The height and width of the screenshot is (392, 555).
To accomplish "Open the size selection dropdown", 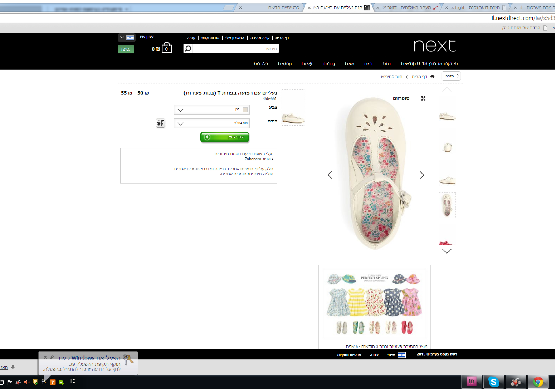I will (212, 123).
